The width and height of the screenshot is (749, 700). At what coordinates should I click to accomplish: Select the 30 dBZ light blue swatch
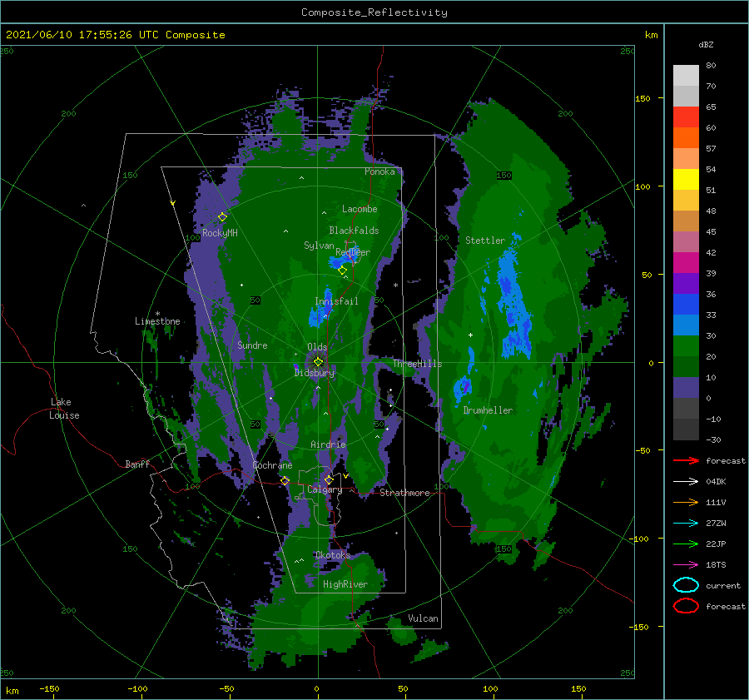pos(686,325)
